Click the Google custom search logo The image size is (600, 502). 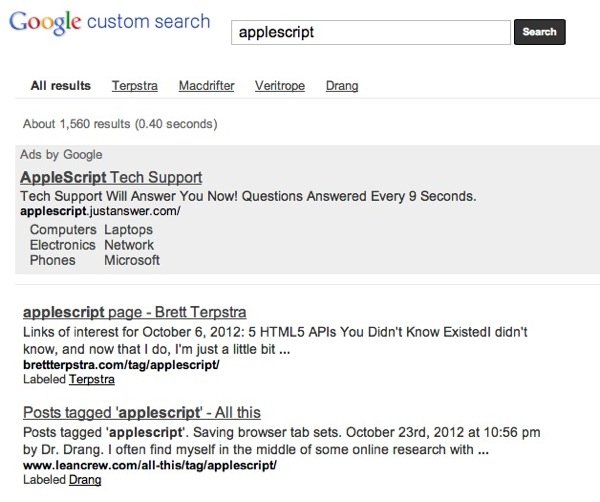tap(110, 23)
